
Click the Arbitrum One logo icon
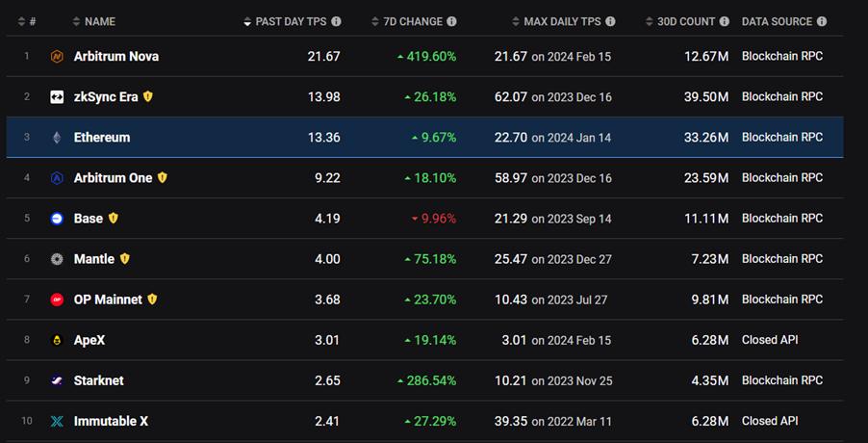pyautogui.click(x=57, y=178)
